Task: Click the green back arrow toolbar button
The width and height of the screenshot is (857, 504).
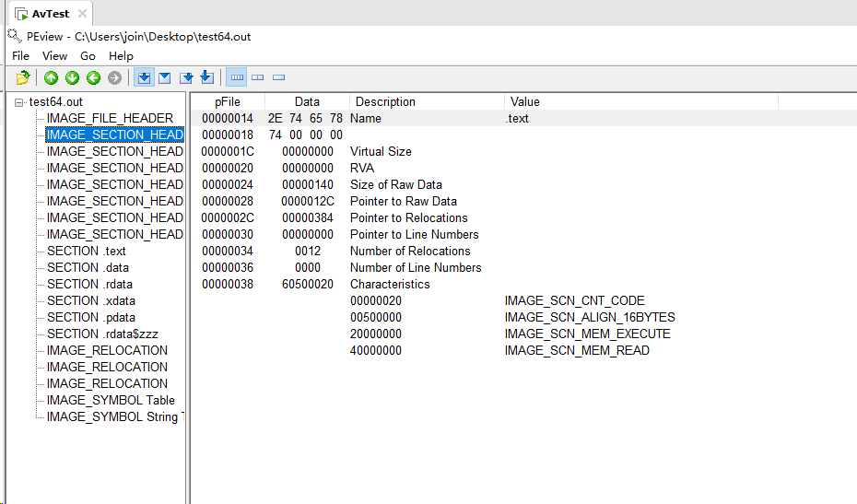Action: [93, 77]
